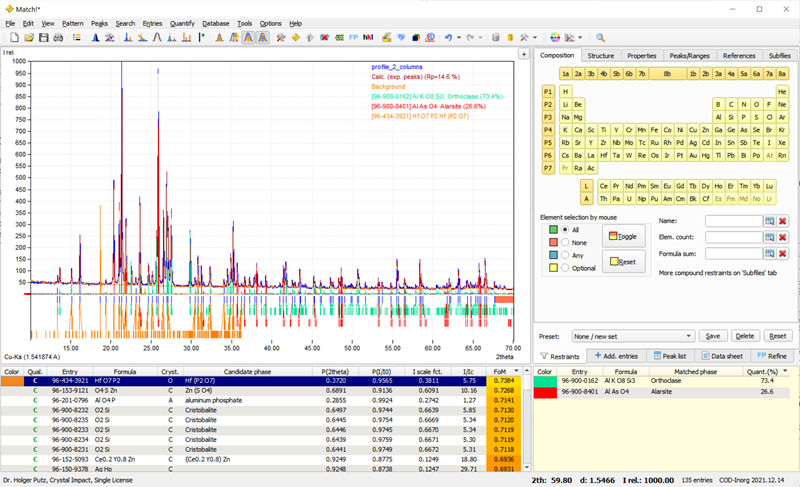This screenshot has height=487, width=800.
Task: Click the hkl toolbar icon
Action: [x=369, y=37]
